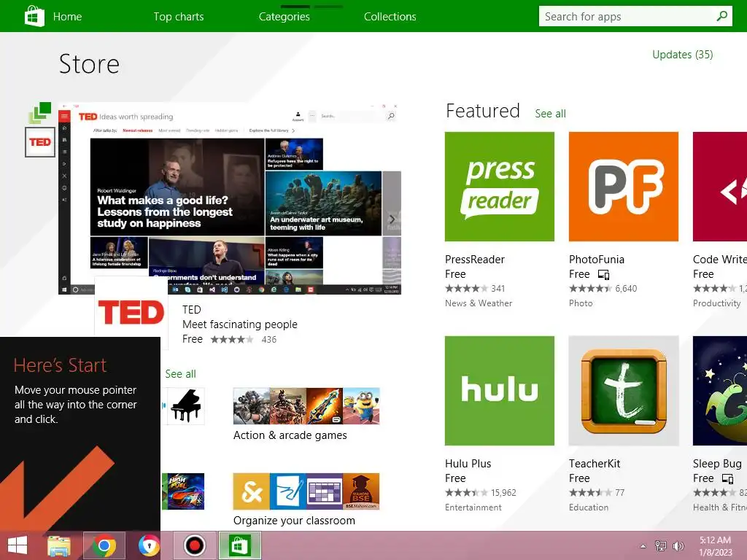
Task: Click the PhotoFunia Photo category label
Action: click(x=581, y=303)
